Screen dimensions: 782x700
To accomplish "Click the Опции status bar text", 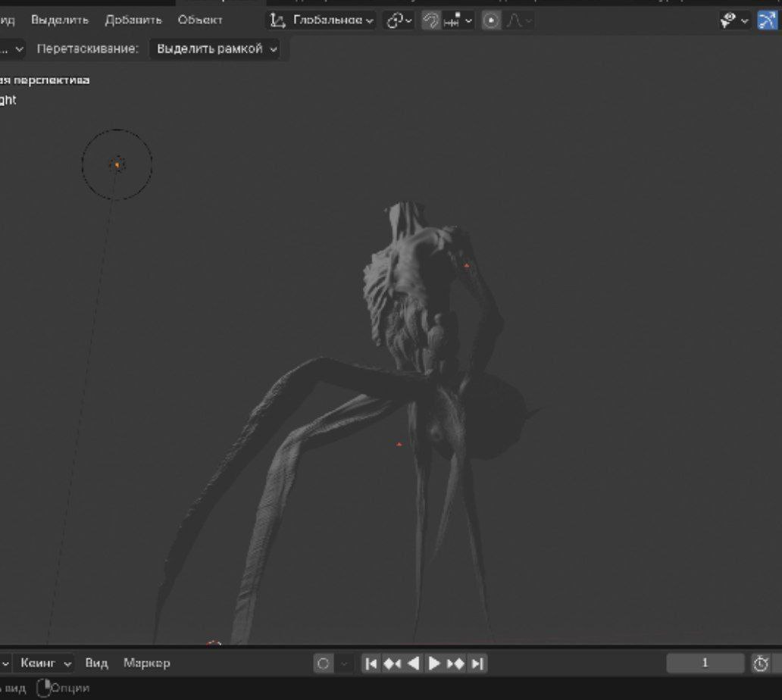I will [70, 688].
